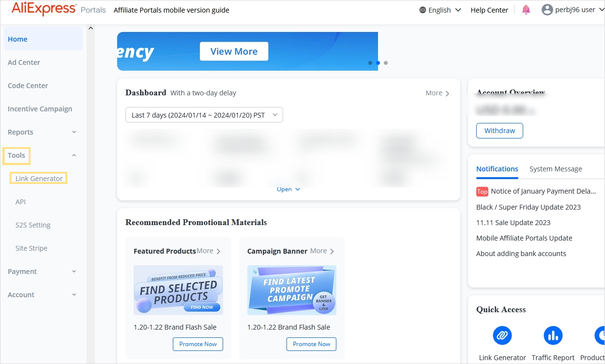Open S2S Setting under Tools
Screen dimensions: 605x364
pos(33,225)
